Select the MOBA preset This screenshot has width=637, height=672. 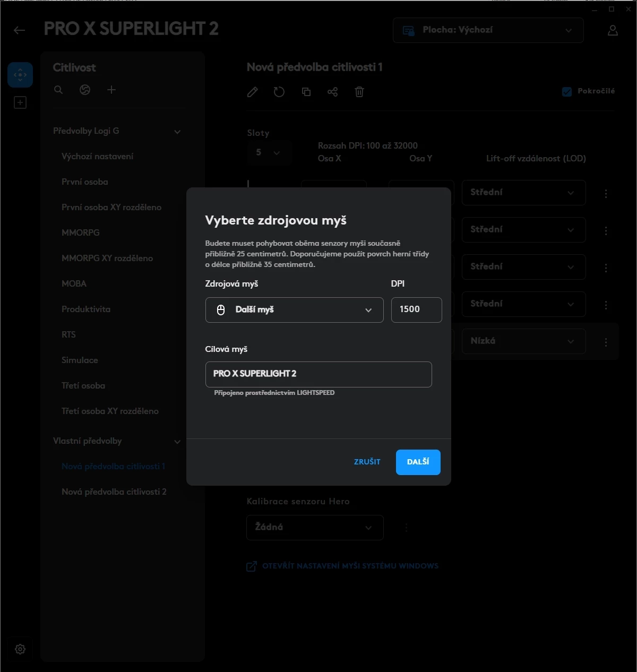point(74,284)
